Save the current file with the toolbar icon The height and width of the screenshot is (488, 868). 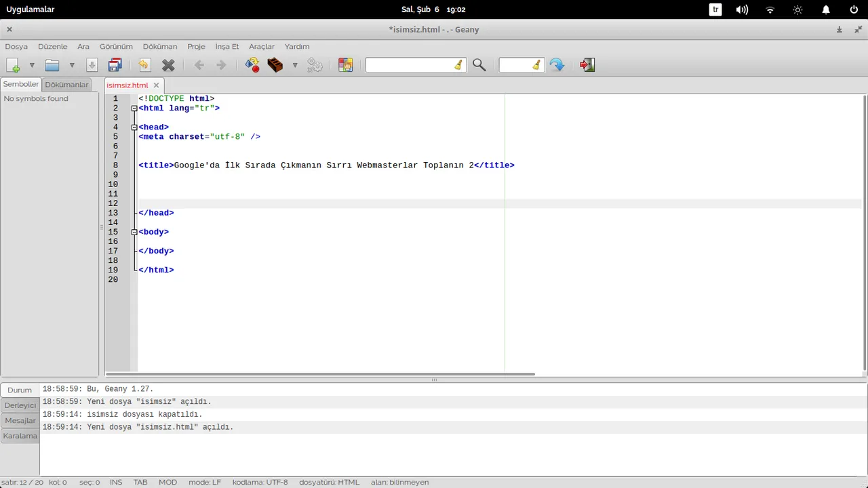92,65
